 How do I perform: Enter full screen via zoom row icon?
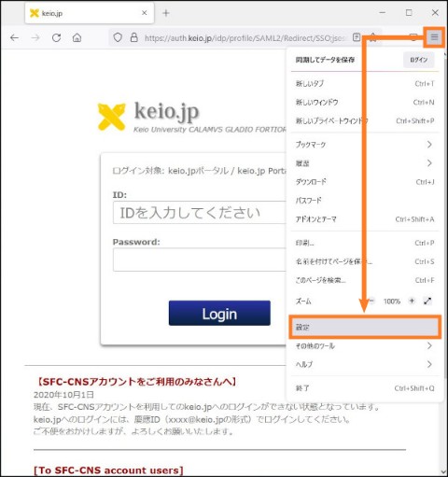tap(427, 301)
